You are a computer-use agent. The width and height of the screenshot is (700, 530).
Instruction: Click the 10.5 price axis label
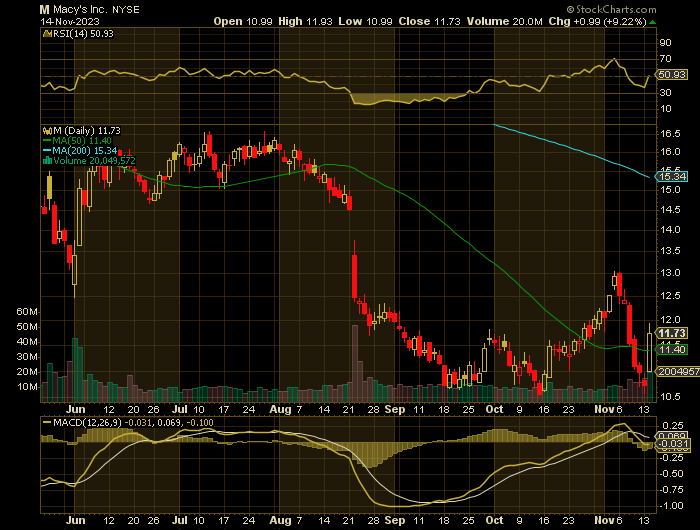[x=670, y=396]
